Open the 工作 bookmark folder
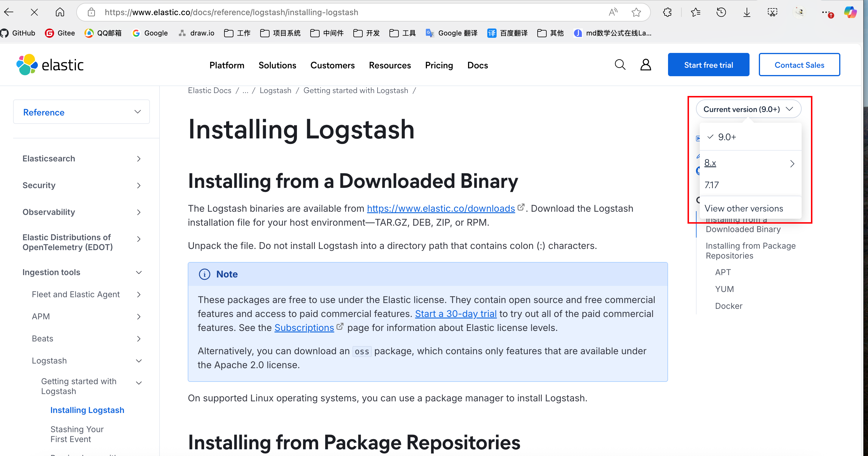This screenshot has height=456, width=868. click(x=237, y=33)
